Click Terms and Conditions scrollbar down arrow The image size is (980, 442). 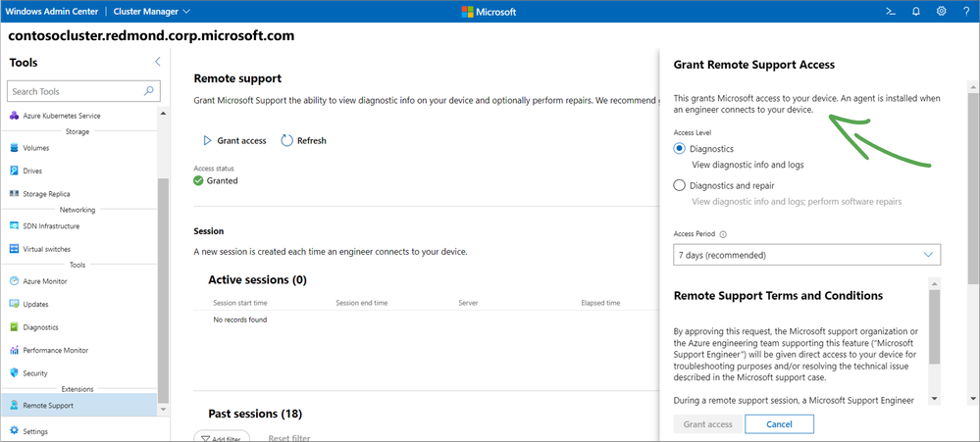pos(935,398)
